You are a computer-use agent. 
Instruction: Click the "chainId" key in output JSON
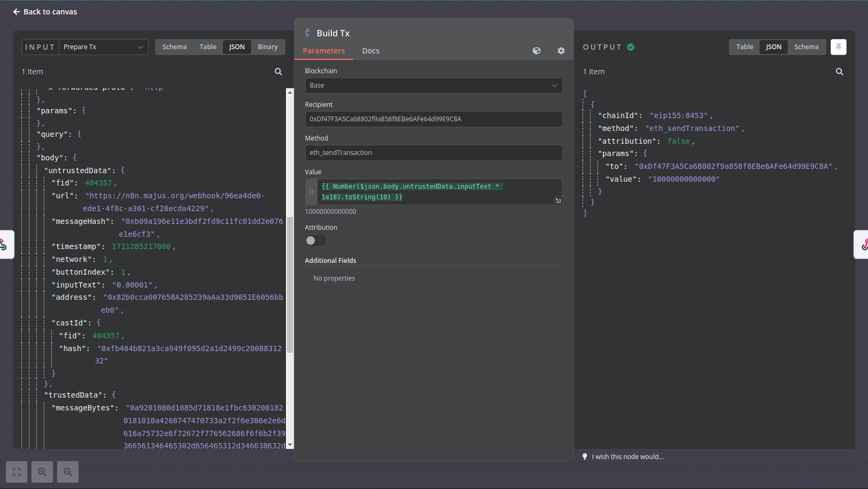click(x=618, y=115)
